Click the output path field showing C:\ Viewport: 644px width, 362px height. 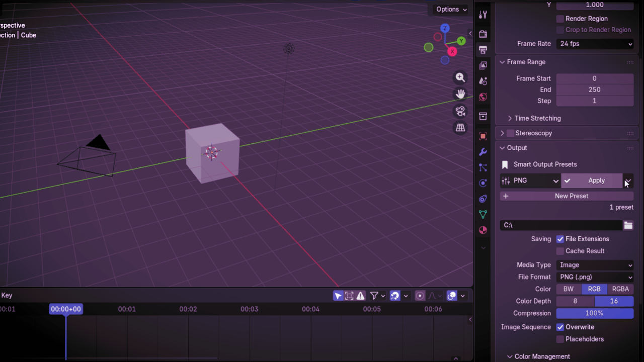[x=561, y=225]
